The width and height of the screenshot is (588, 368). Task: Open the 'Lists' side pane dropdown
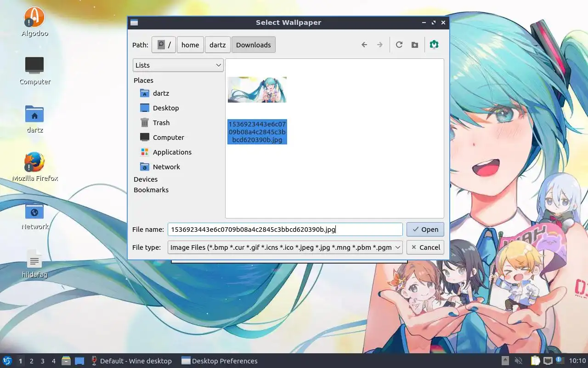[x=178, y=65]
